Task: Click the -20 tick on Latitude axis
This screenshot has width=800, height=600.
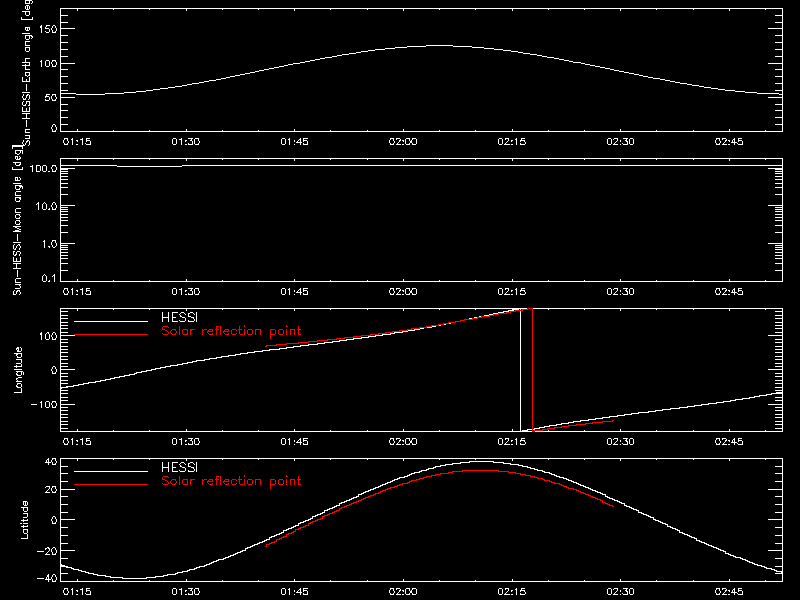Action: tap(47, 551)
